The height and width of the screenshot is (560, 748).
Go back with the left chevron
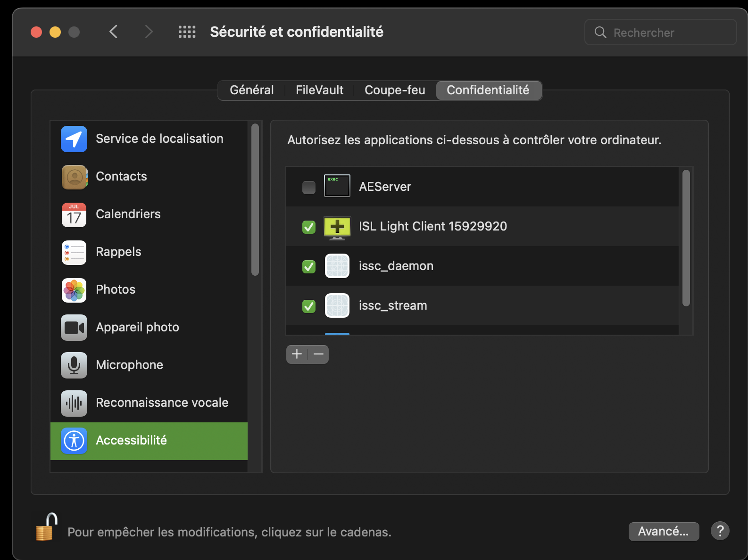113,32
